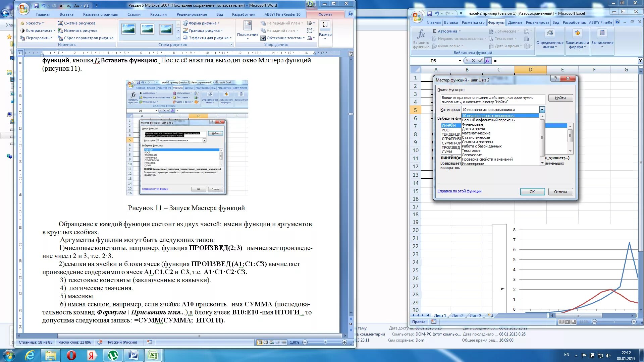Image resolution: width=644 pixels, height=362 pixels.
Task: Open Справка по этой функции link
Action: coord(459,191)
